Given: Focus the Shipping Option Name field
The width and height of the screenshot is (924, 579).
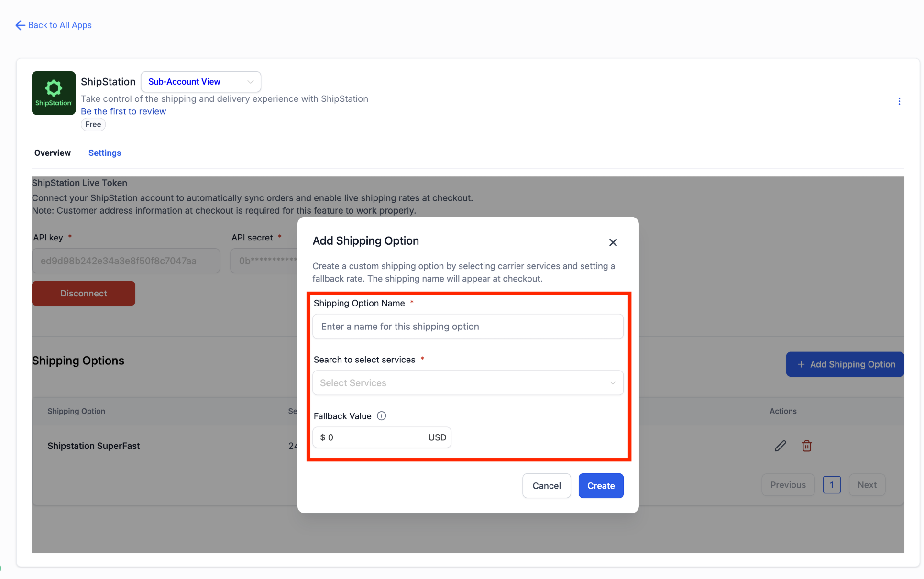Looking at the screenshot, I should point(468,327).
